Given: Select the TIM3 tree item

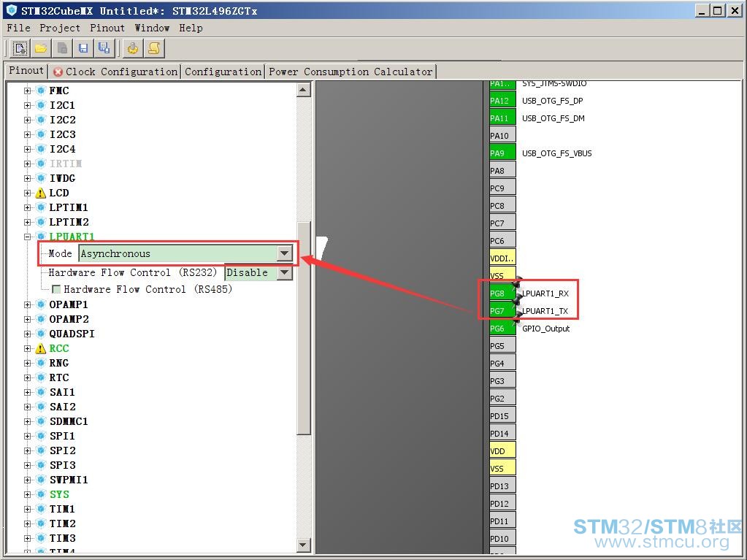Looking at the screenshot, I should click(x=62, y=538).
